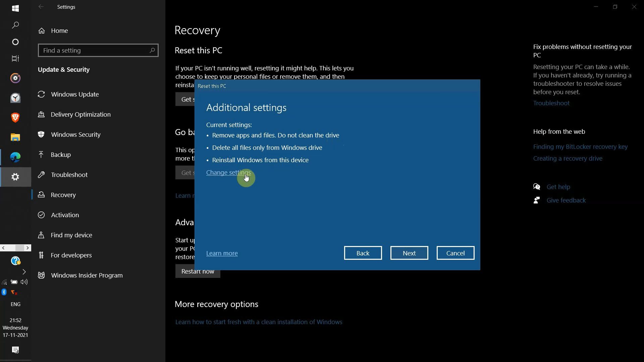The width and height of the screenshot is (644, 362).
Task: Open the Microsoft Edge taskbar icon
Action: pyautogui.click(x=15, y=157)
